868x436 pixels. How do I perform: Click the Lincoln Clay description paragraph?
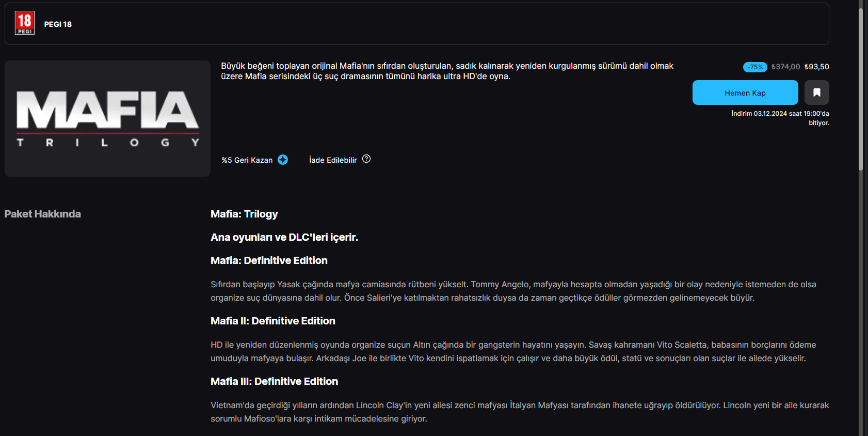click(x=520, y=412)
